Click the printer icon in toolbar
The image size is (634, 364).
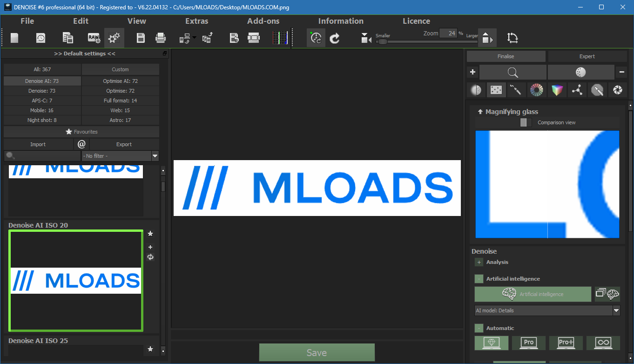coord(161,38)
